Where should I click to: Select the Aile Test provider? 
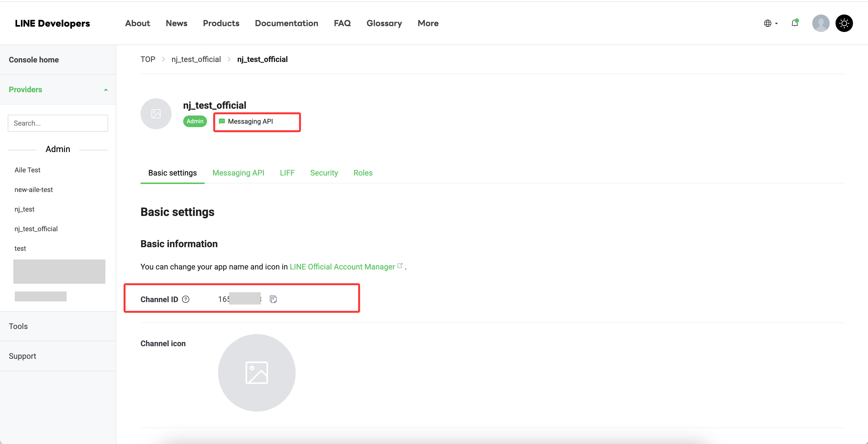tap(27, 170)
